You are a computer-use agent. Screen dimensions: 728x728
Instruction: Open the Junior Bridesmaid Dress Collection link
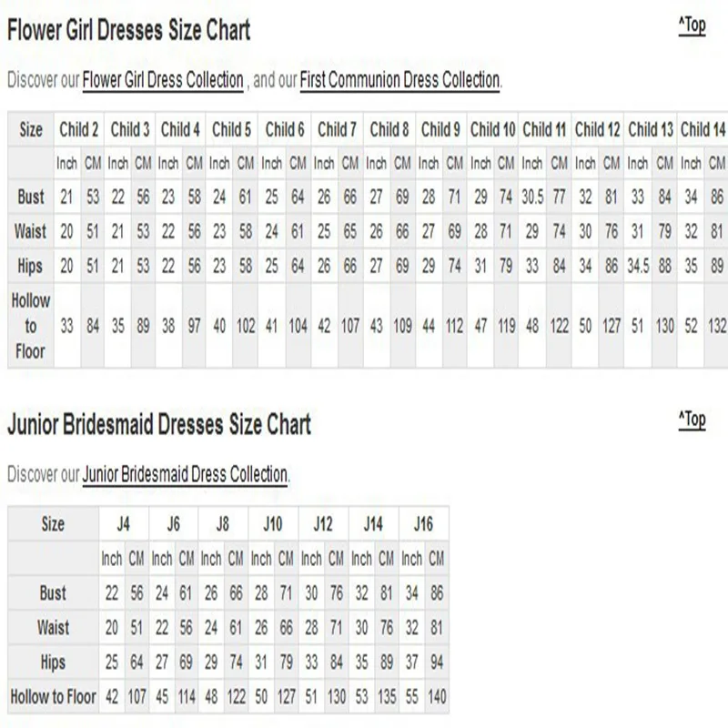185,474
